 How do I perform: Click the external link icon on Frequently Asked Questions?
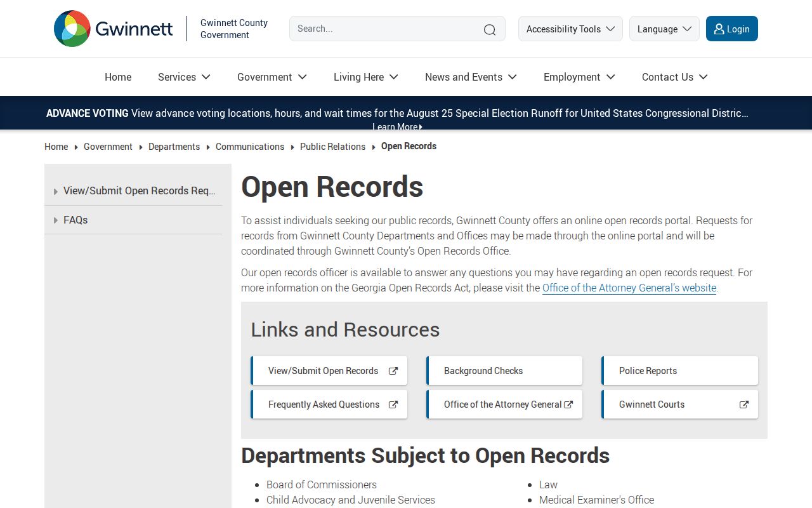point(393,404)
